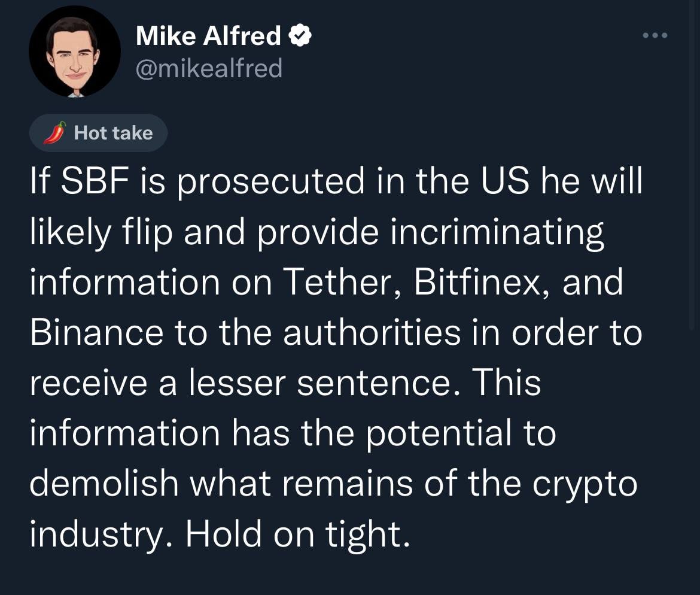700x595 pixels.
Task: Click the word authorities in the tweet
Action: 372,332
